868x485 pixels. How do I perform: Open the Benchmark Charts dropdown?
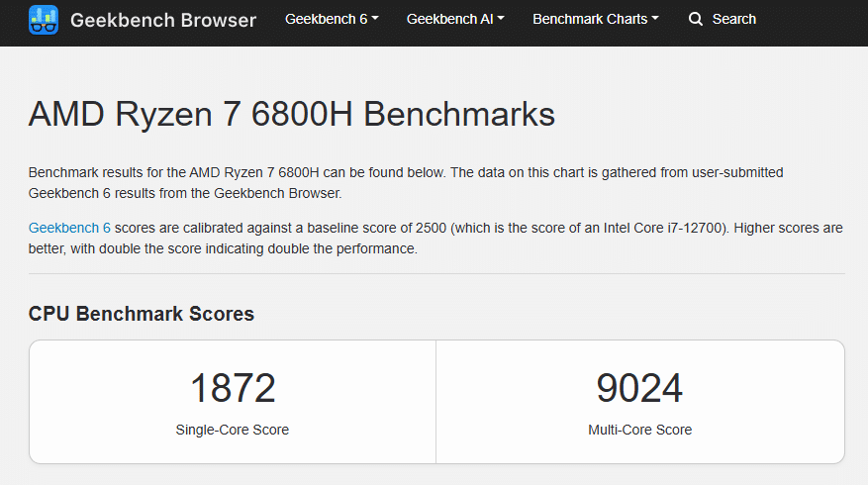(596, 19)
